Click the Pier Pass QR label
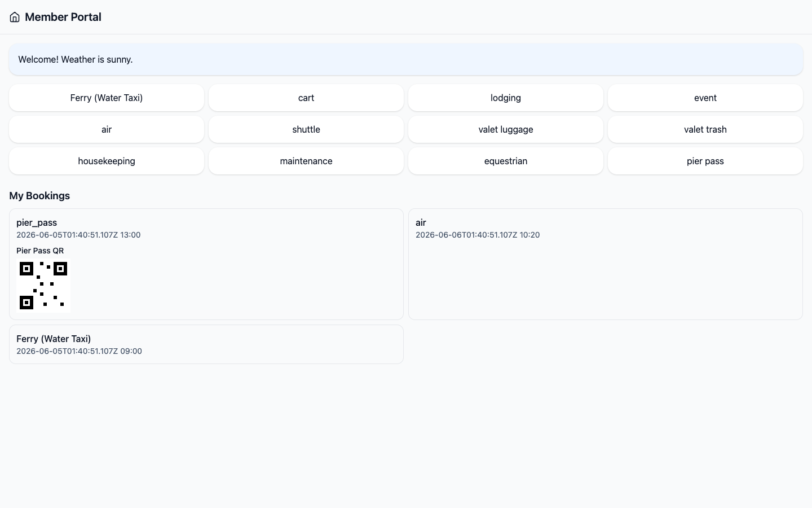 (x=40, y=251)
